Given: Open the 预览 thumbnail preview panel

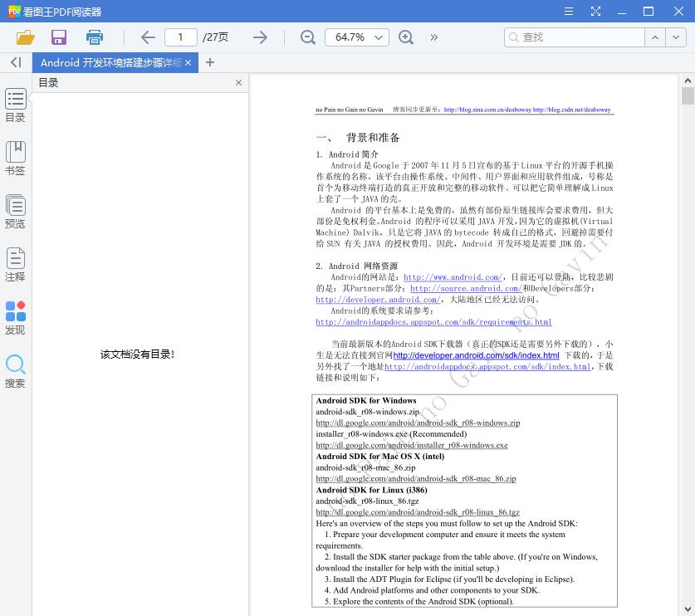Looking at the screenshot, I should tap(15, 210).
